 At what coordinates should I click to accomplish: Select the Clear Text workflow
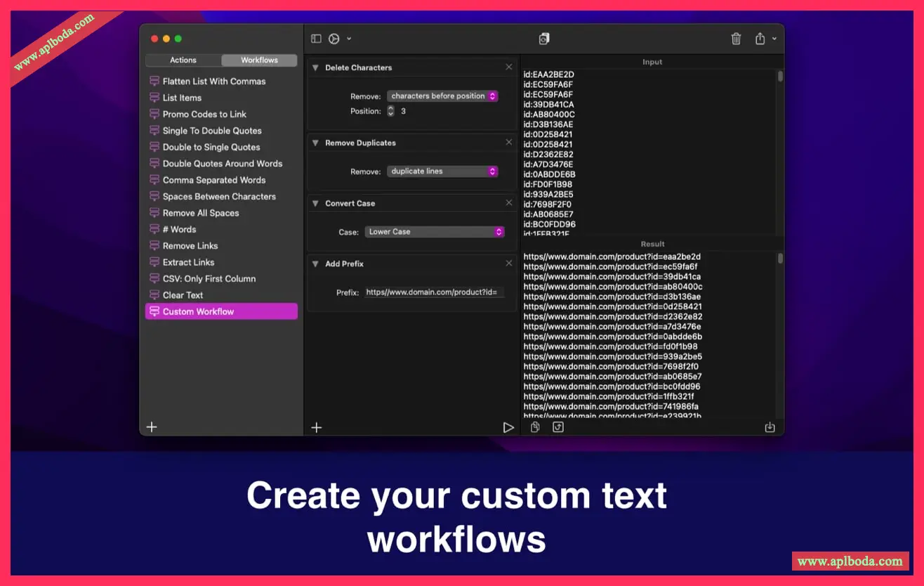[x=221, y=295]
